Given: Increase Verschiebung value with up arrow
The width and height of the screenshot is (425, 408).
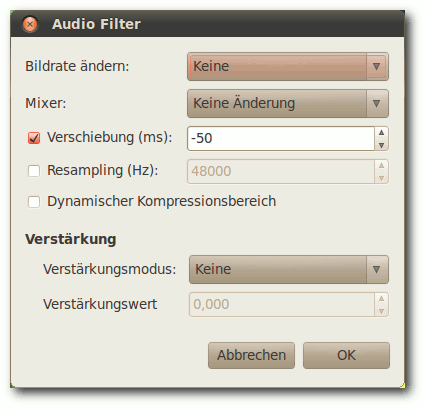Looking at the screenshot, I should [x=382, y=132].
